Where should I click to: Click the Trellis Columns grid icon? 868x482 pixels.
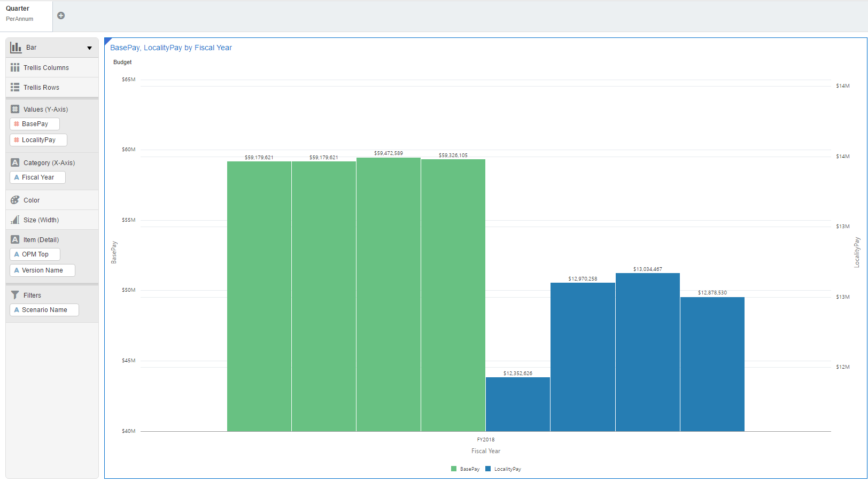click(15, 68)
